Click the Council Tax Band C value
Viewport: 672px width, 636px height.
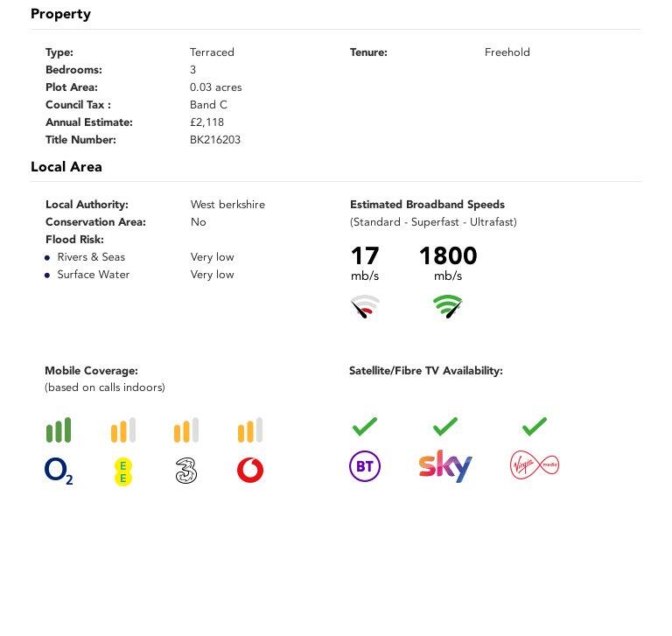pos(208,105)
